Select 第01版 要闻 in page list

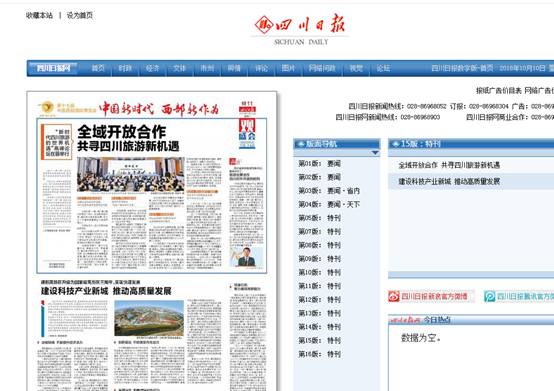pyautogui.click(x=319, y=164)
